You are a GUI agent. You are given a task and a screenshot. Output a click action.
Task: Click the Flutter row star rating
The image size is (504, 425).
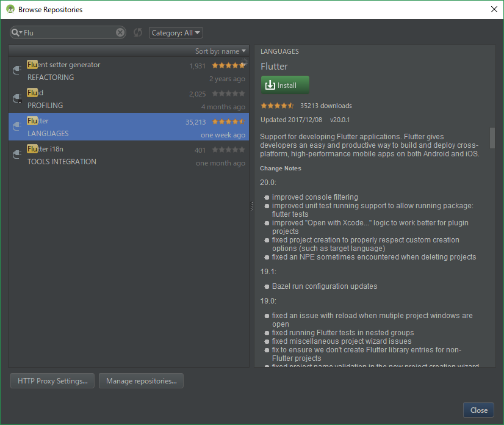click(x=228, y=122)
